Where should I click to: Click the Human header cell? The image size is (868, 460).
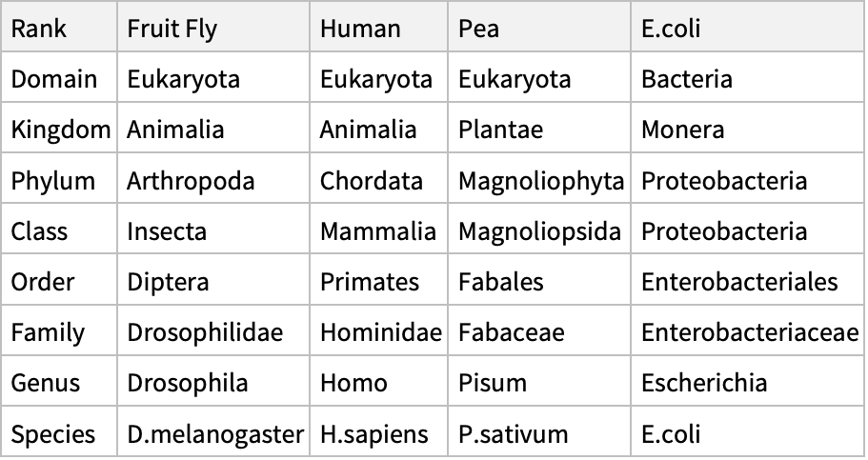[378, 27]
